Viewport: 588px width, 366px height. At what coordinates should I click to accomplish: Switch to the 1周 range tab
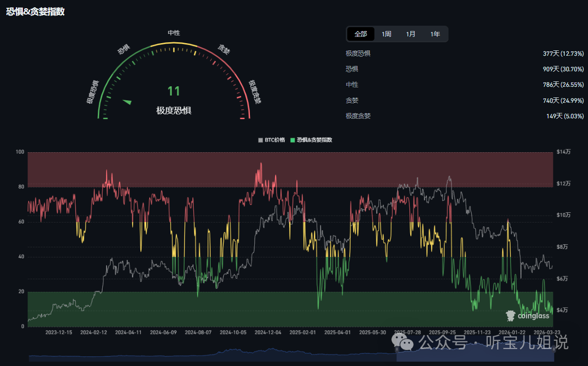pos(386,34)
